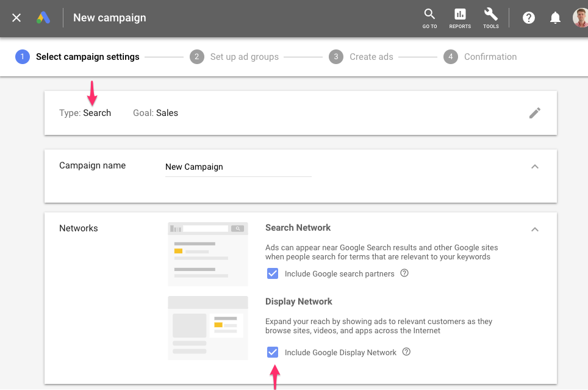Screen dimensions: 588x390
Task: Edit campaign type with pencil icon
Action: [x=535, y=113]
